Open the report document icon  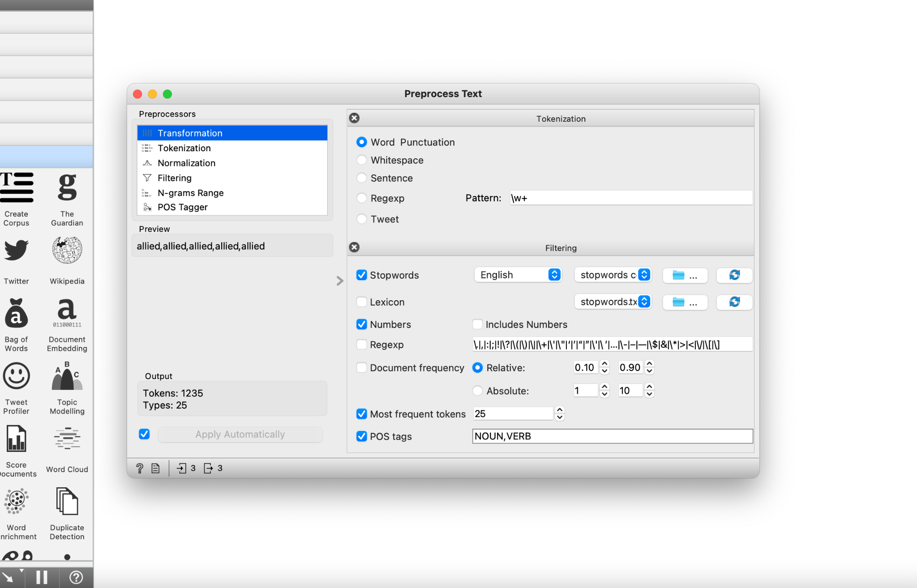click(x=155, y=468)
